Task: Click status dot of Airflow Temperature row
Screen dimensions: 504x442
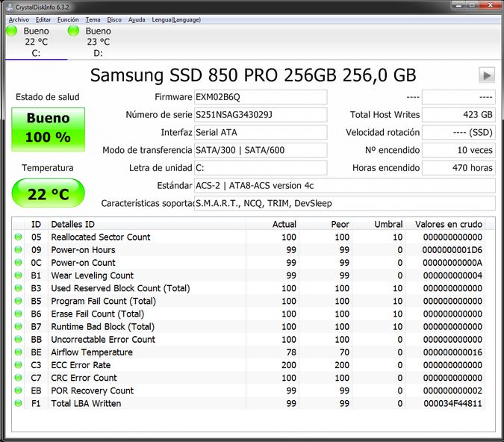Action: click(x=19, y=352)
